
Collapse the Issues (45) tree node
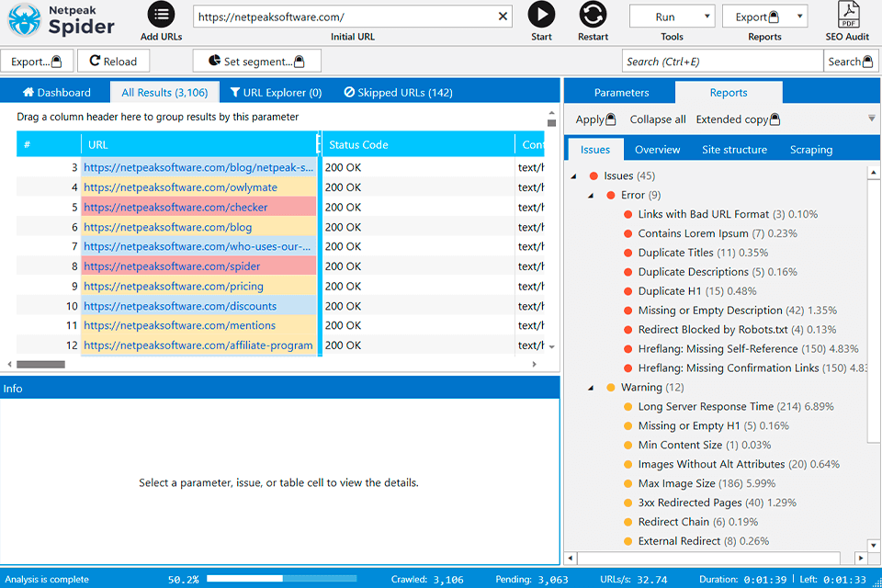(x=573, y=176)
